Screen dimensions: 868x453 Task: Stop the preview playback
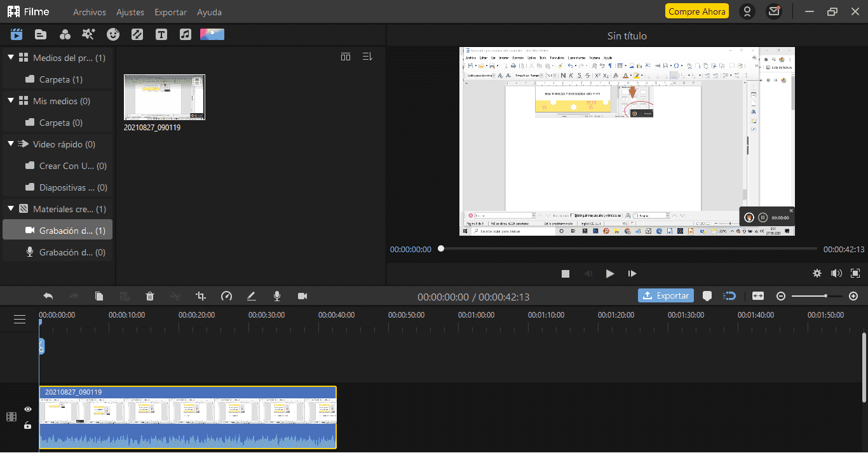tap(566, 273)
